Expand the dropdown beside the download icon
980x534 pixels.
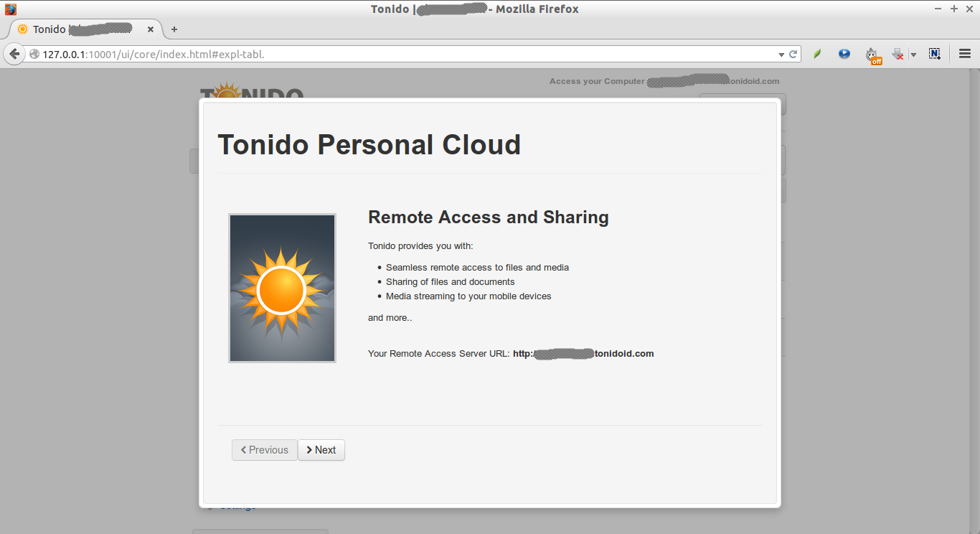click(x=913, y=55)
